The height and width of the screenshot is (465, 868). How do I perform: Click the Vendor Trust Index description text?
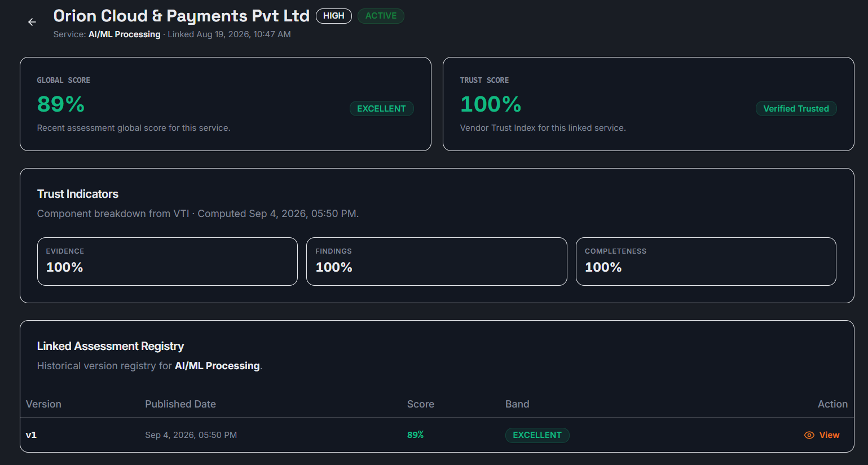543,128
